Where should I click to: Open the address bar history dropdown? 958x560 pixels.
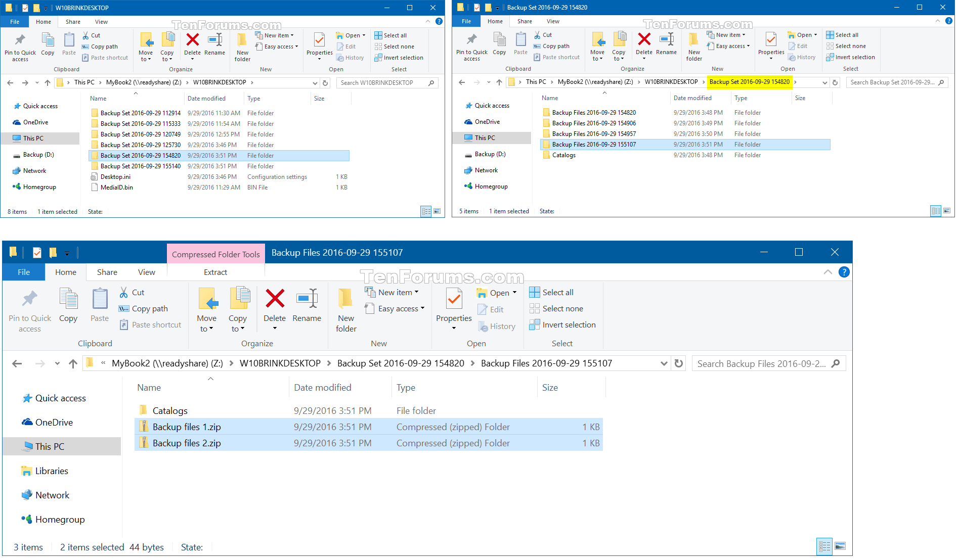pyautogui.click(x=664, y=363)
